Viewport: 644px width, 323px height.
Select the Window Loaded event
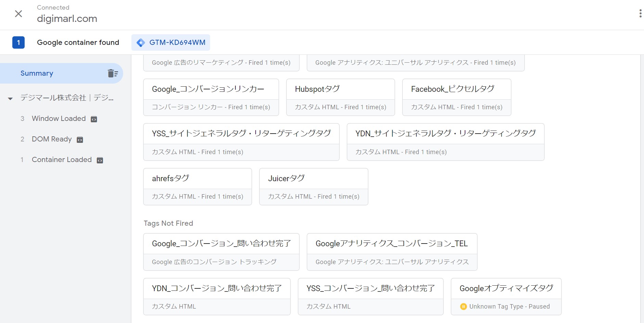[59, 119]
